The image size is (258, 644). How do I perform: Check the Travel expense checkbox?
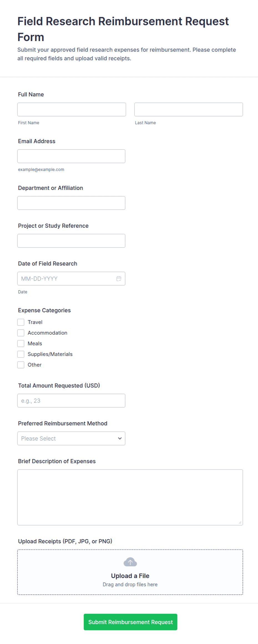21,322
